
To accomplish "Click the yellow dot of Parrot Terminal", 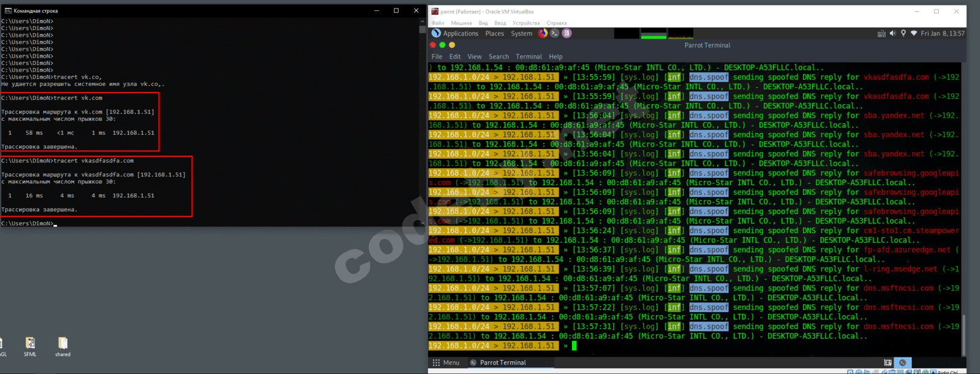I will [452, 45].
